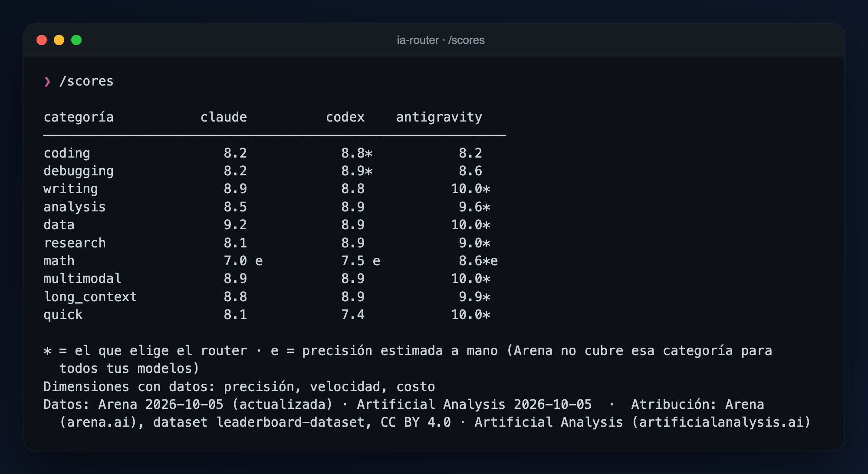
Task: Click the 'long_context' row label
Action: click(90, 297)
